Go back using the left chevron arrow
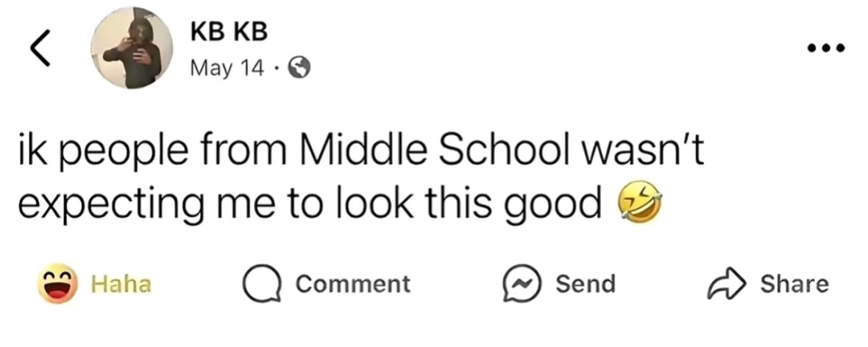The height and width of the screenshot is (347, 868). (40, 48)
